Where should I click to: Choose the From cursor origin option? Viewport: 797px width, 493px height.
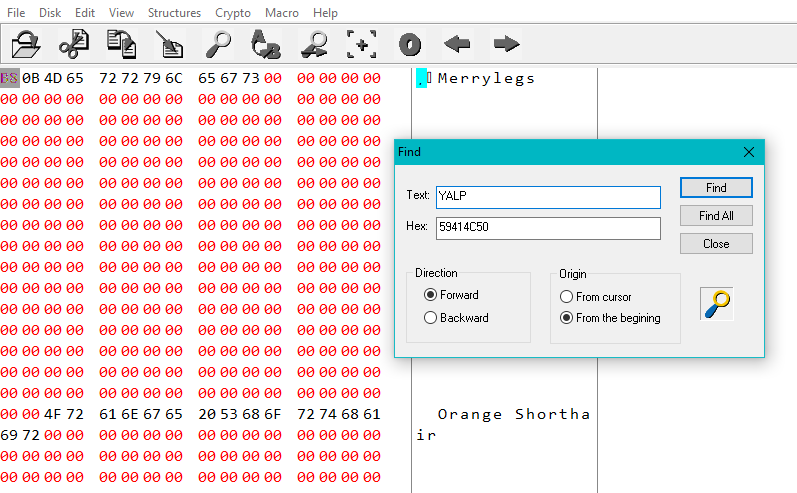[x=567, y=297]
